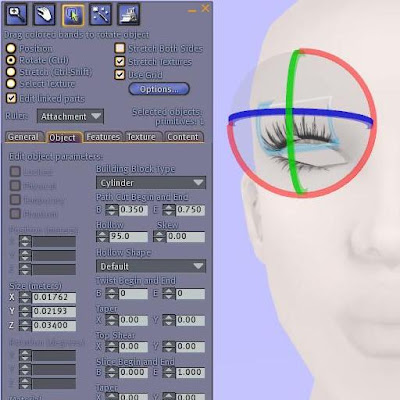This screenshot has width=400, height=400.
Task: Click the Hollow value field 95.0
Action: click(128, 237)
